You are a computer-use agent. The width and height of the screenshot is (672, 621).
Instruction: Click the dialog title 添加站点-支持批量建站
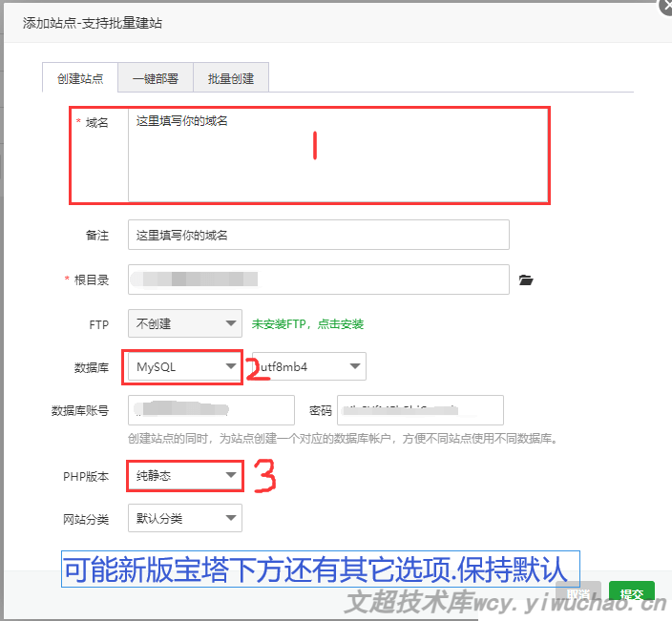pyautogui.click(x=93, y=23)
